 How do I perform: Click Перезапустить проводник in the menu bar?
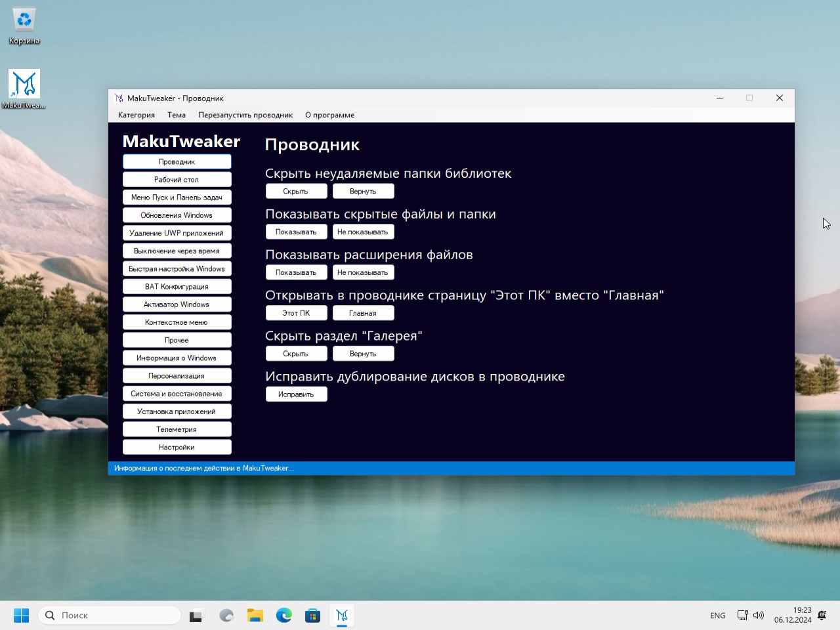click(x=245, y=115)
